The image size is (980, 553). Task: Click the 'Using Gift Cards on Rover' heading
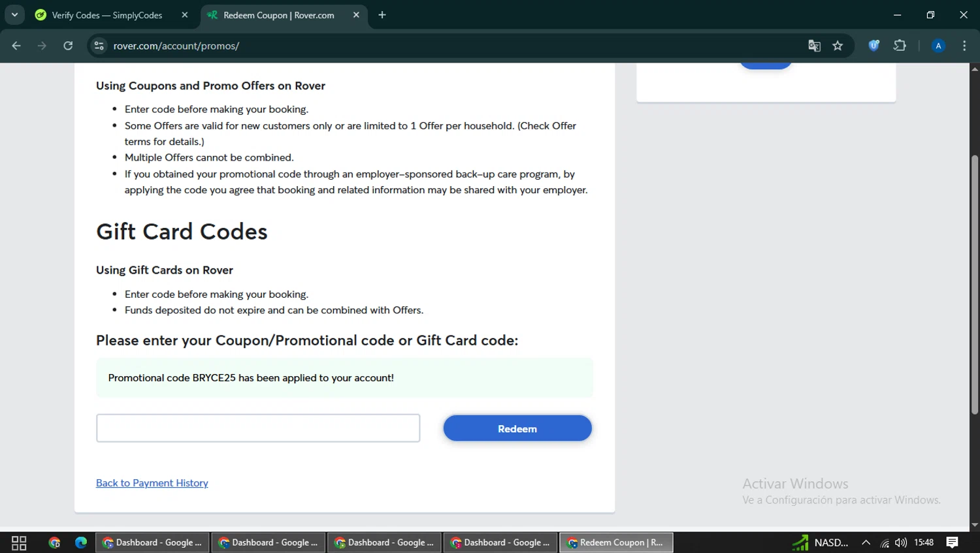pos(165,270)
